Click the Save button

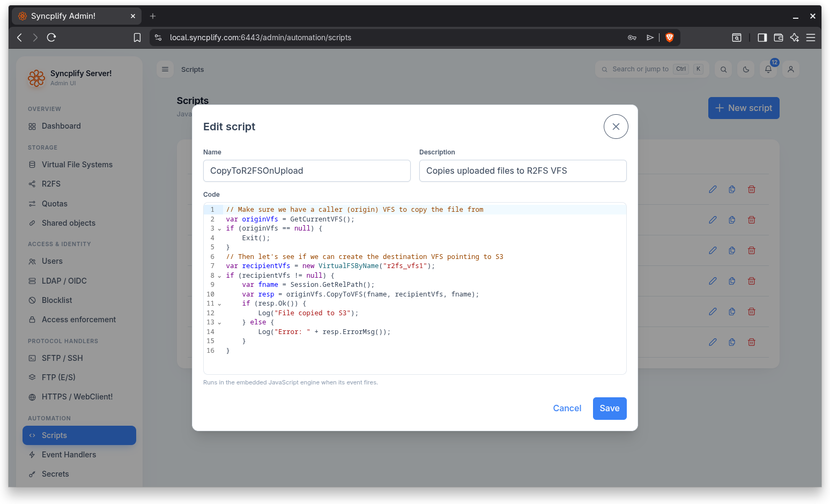click(x=610, y=409)
